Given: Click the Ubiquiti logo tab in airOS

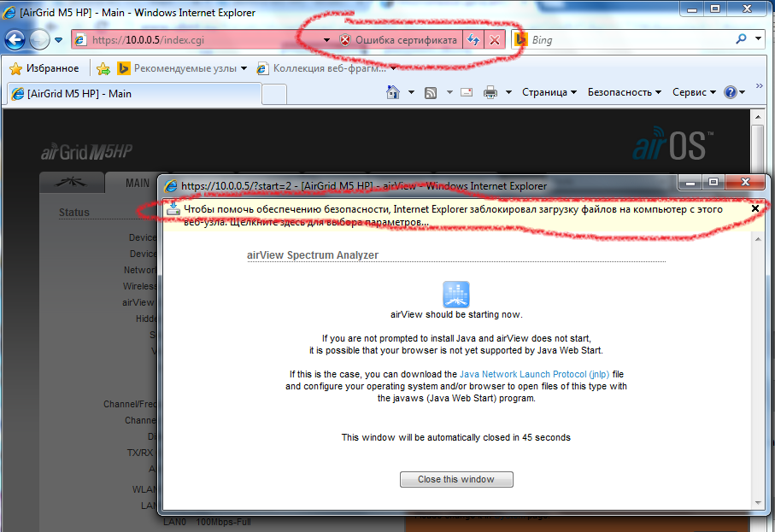Looking at the screenshot, I should point(71,182).
